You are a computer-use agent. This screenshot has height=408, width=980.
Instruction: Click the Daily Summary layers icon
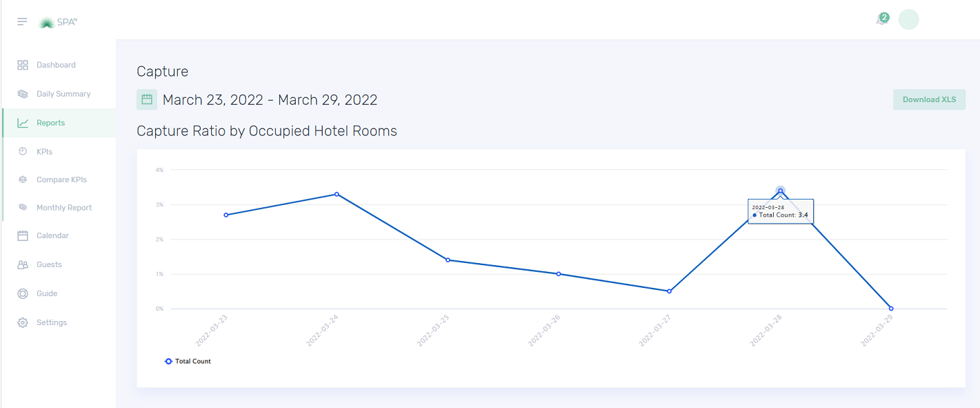(23, 94)
